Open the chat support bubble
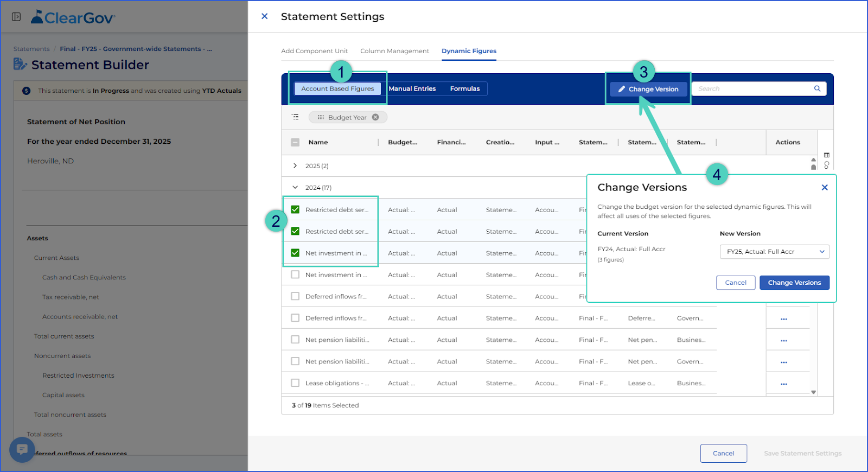 [22, 449]
